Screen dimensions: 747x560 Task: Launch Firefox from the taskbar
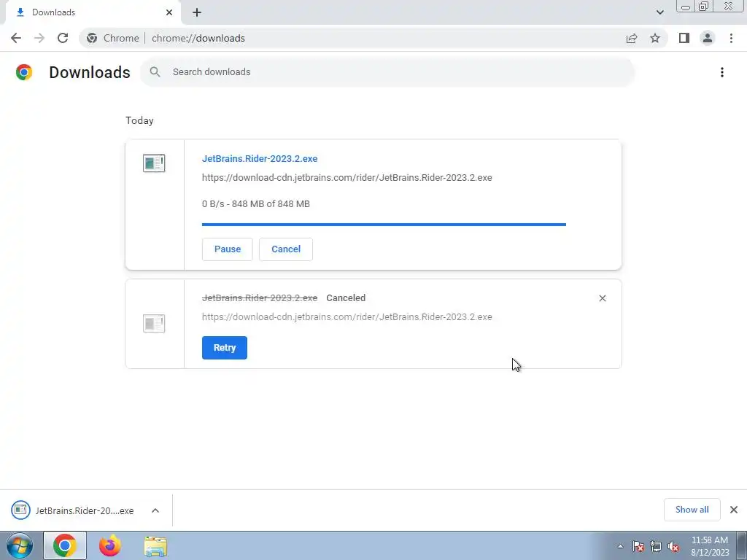pyautogui.click(x=109, y=545)
